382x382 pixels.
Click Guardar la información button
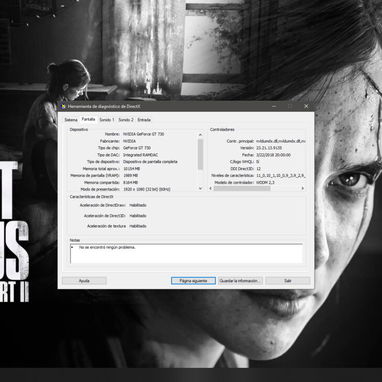pos(240,281)
